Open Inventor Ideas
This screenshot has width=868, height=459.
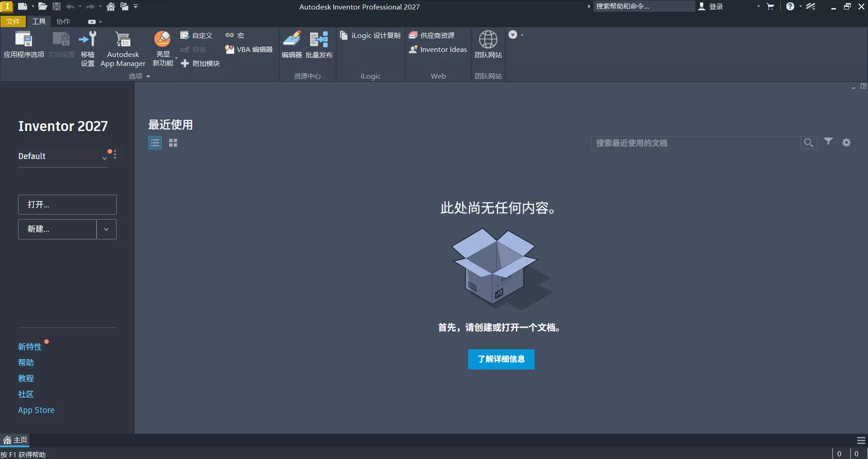(438, 50)
